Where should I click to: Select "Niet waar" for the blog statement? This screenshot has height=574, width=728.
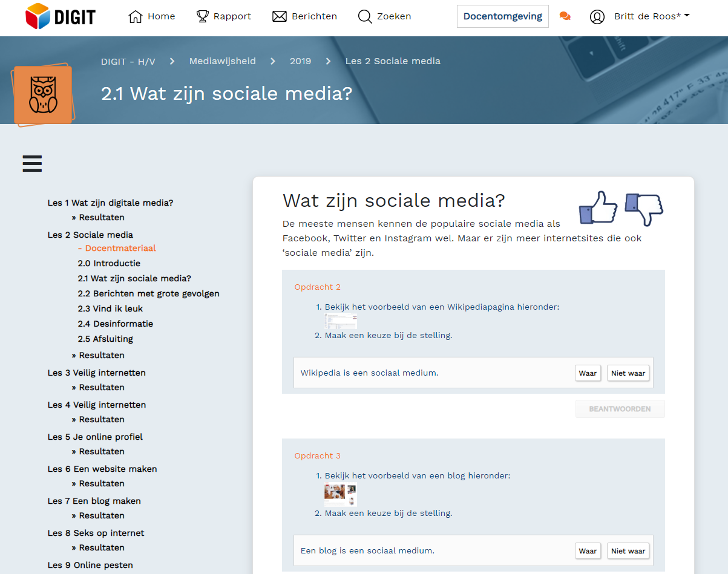coord(628,550)
